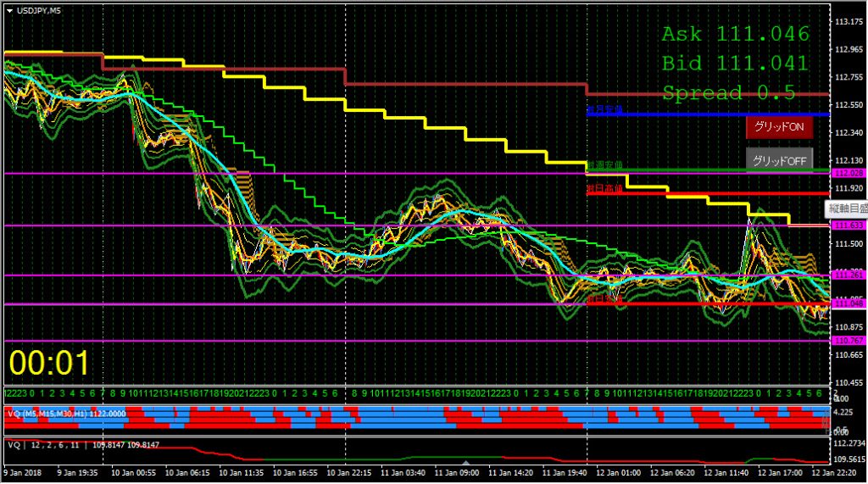Click the 111.048 current price label

click(x=849, y=303)
